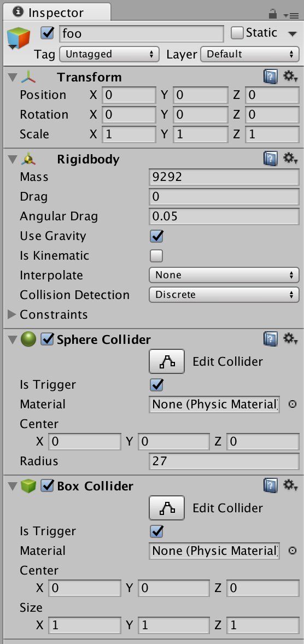Open Sphere Collider help reference icon
Image resolution: width=304 pixels, height=644 pixels.
point(270,339)
